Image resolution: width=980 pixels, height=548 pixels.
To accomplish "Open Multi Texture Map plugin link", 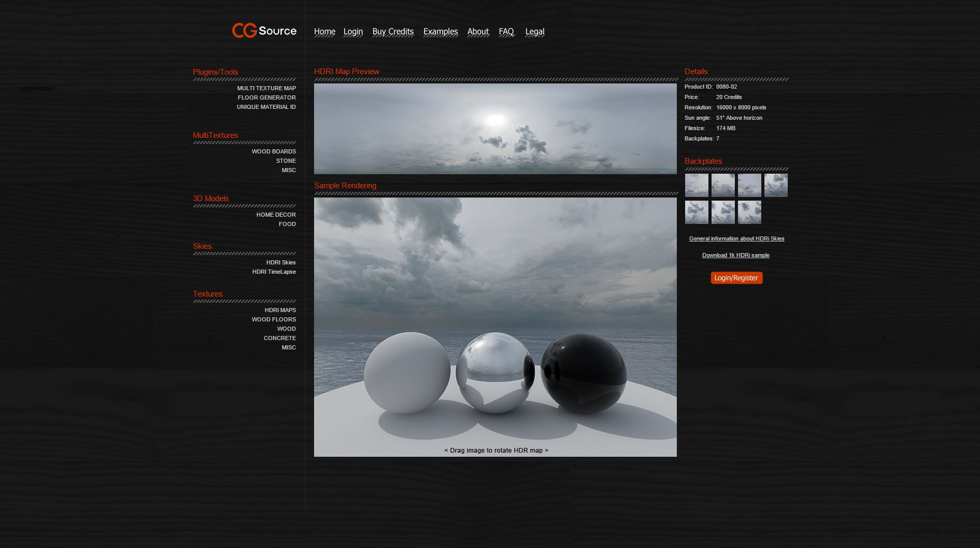I will pyautogui.click(x=266, y=88).
